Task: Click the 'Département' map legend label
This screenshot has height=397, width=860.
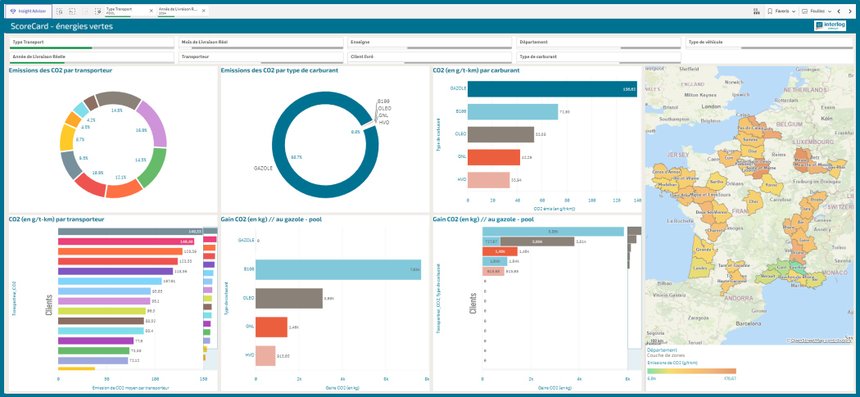Action: click(x=662, y=350)
